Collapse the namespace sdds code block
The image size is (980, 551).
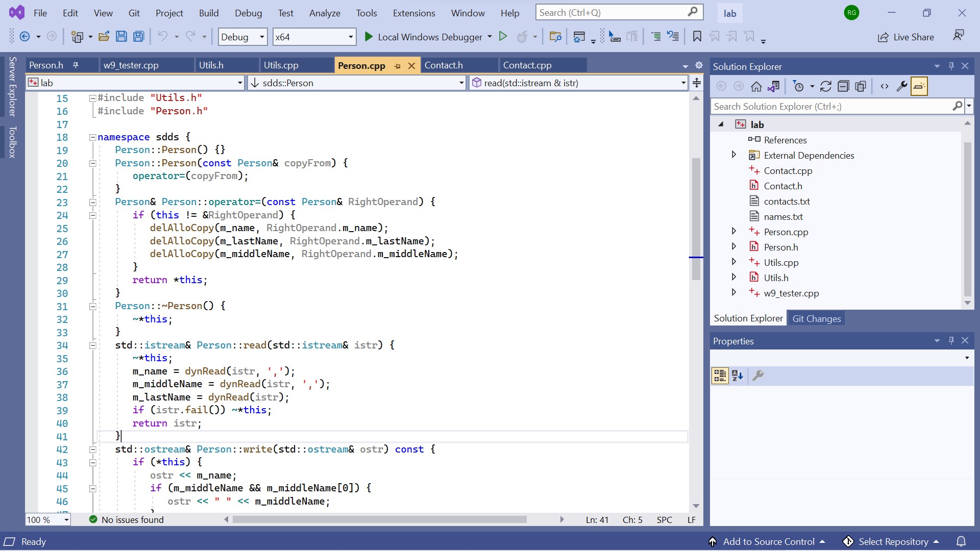tap(92, 137)
